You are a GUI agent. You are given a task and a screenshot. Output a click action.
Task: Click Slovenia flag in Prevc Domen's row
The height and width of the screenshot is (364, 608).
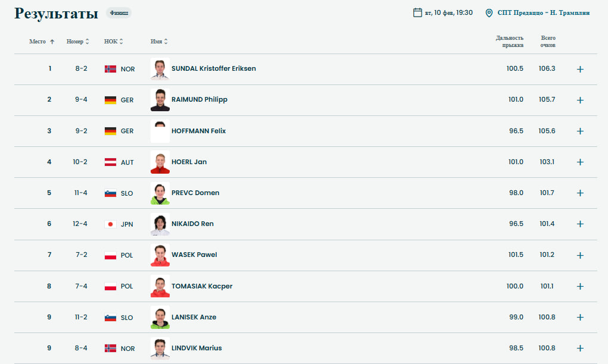tap(110, 193)
